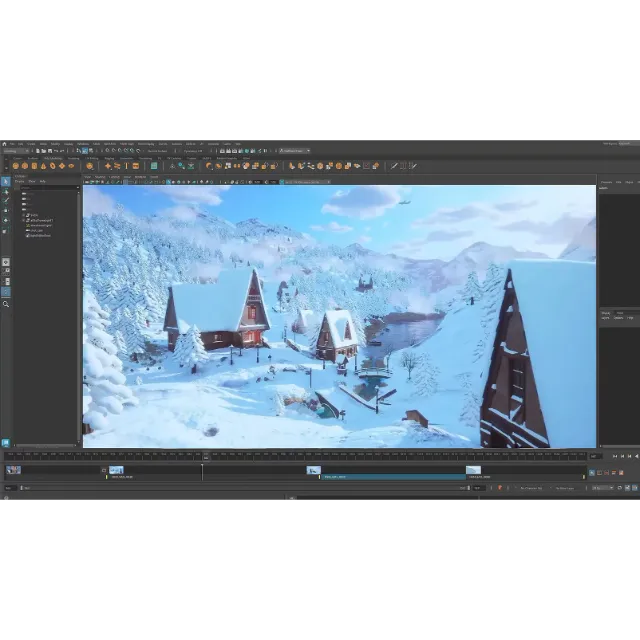Open the Modeling menu set dropdown
The height and width of the screenshot is (640, 640).
pyautogui.click(x=16, y=151)
